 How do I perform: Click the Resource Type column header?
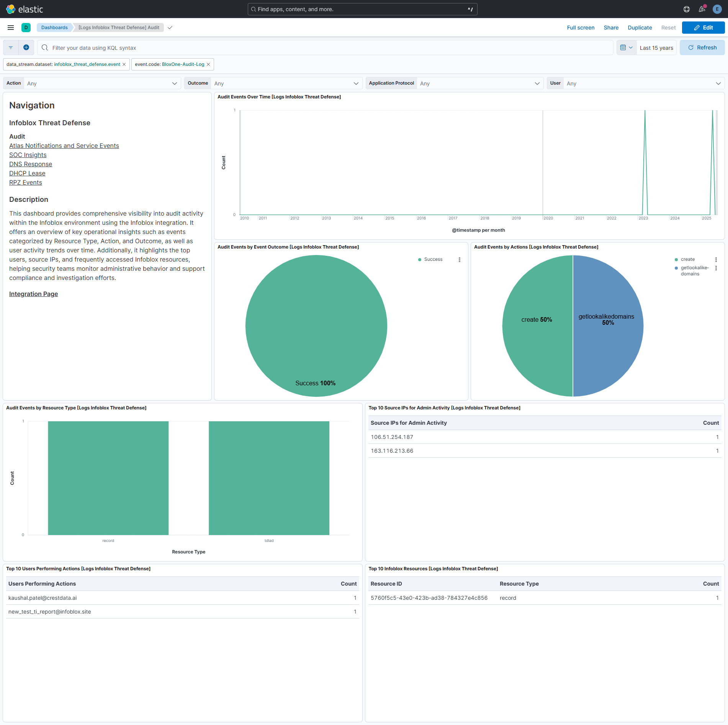(x=519, y=584)
